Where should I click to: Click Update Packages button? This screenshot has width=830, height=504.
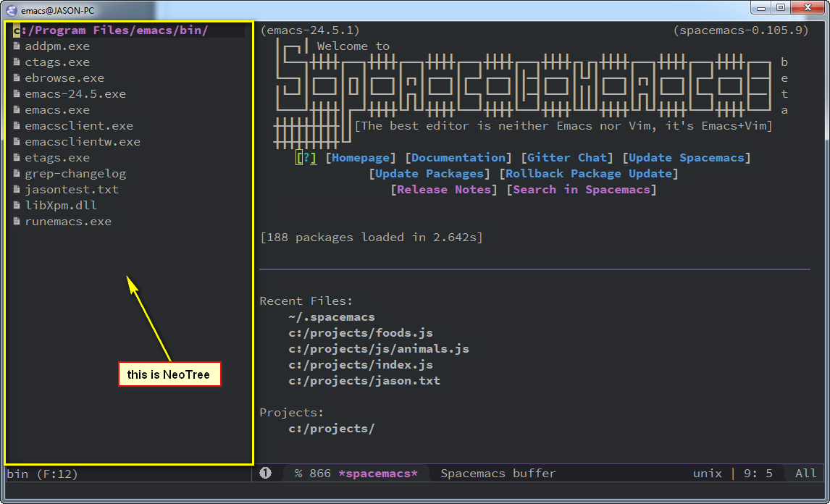pyautogui.click(x=429, y=174)
